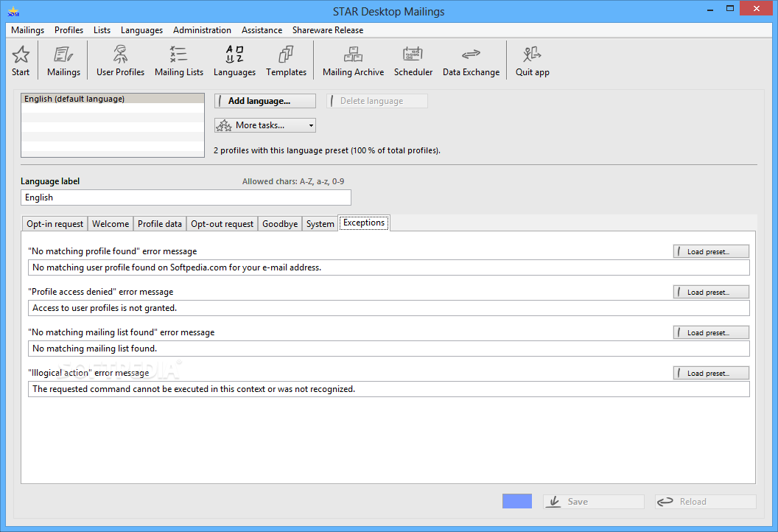
Task: Open the Mailings menu
Action: [28, 30]
